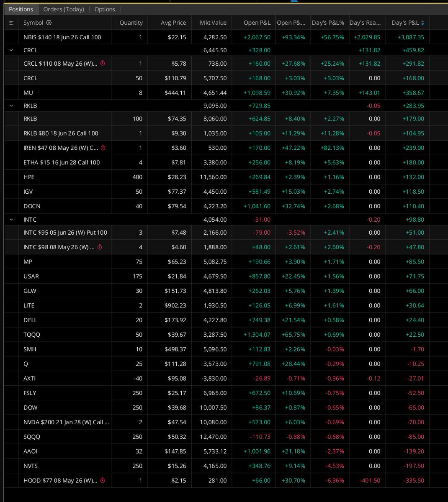
Task: Sort by the Day's Rea... column header
Action: pyautogui.click(x=365, y=23)
